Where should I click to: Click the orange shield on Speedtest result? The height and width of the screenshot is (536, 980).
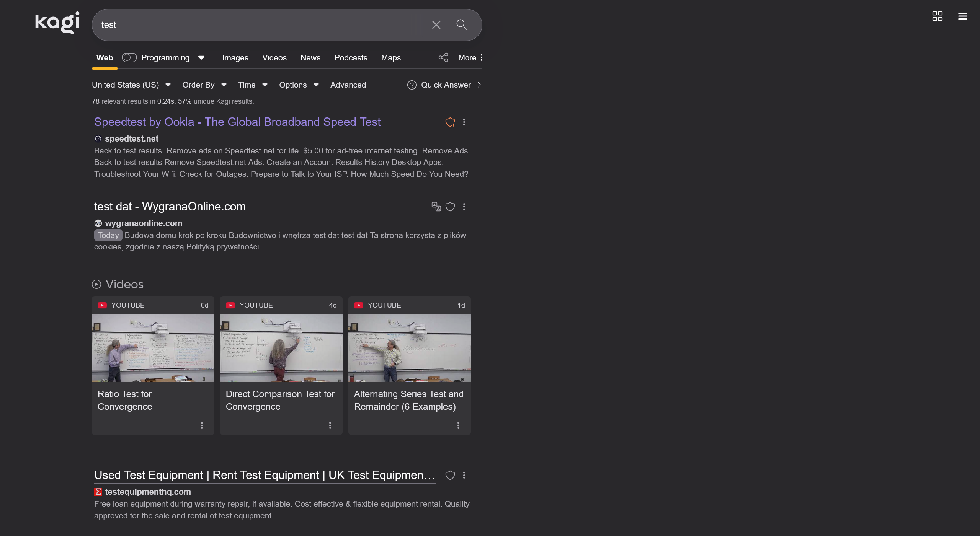click(450, 122)
